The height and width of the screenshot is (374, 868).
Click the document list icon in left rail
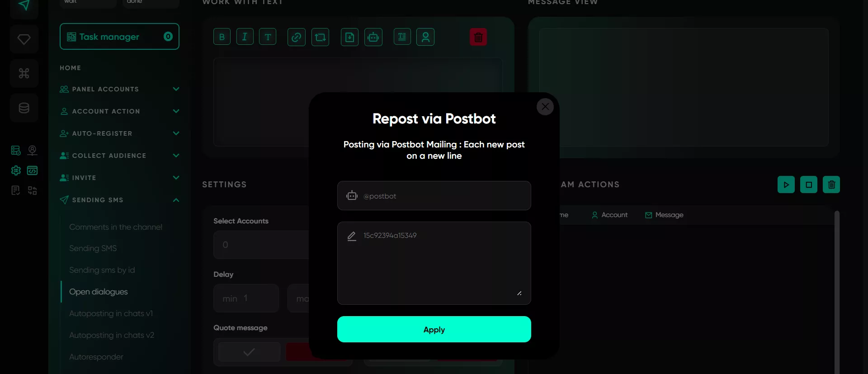click(x=16, y=190)
